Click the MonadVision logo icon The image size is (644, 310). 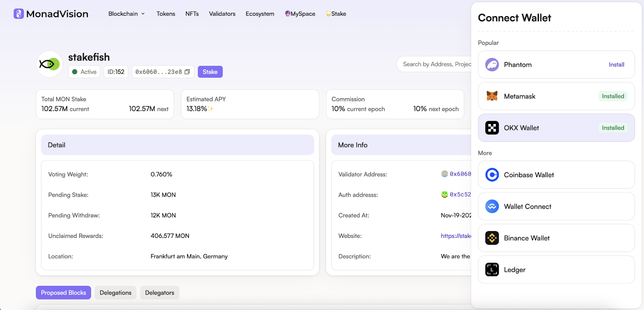pyautogui.click(x=19, y=14)
